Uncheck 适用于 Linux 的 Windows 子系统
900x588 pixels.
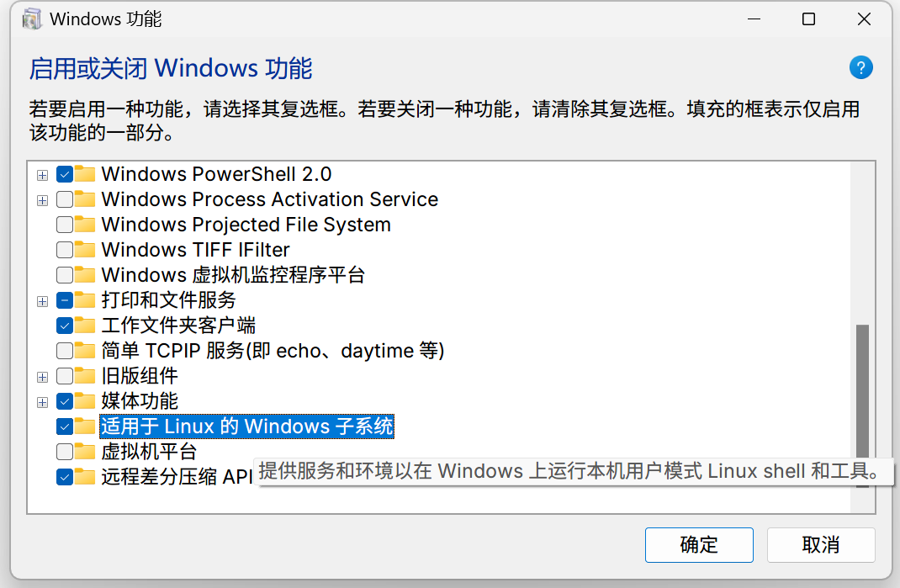pos(65,427)
